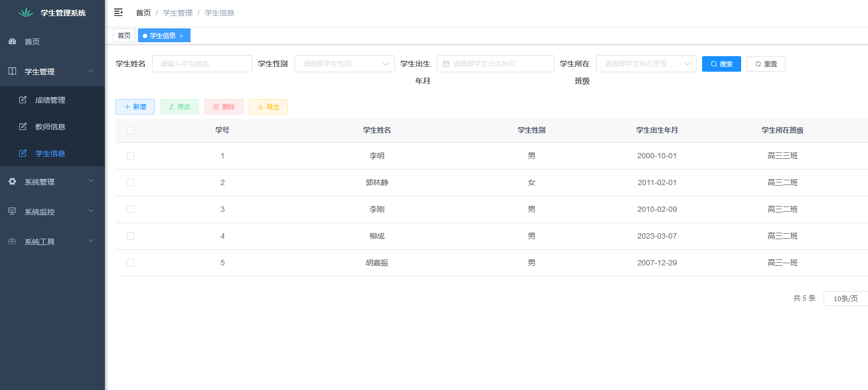Click the gear icon beside 系统管理

click(12, 181)
